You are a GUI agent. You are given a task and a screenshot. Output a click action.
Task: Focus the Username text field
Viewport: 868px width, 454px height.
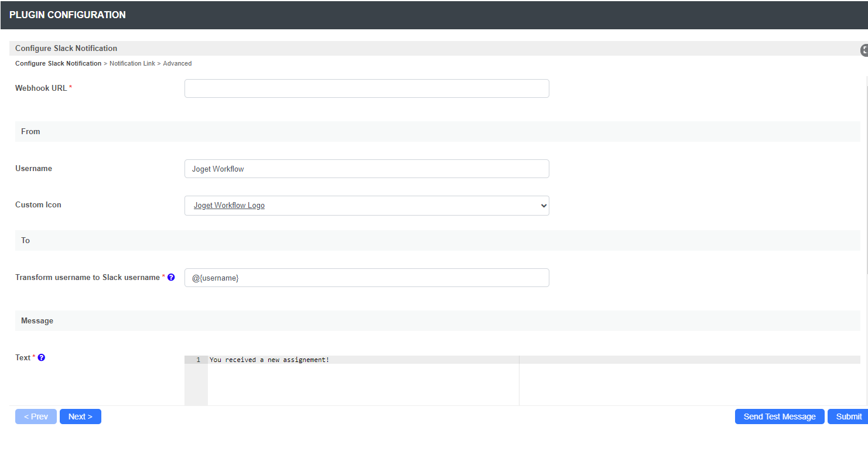(367, 169)
